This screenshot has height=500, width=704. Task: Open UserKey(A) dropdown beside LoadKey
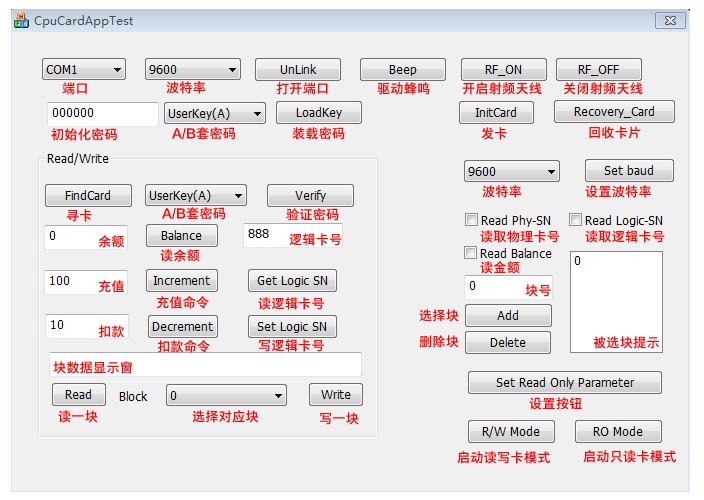(215, 114)
